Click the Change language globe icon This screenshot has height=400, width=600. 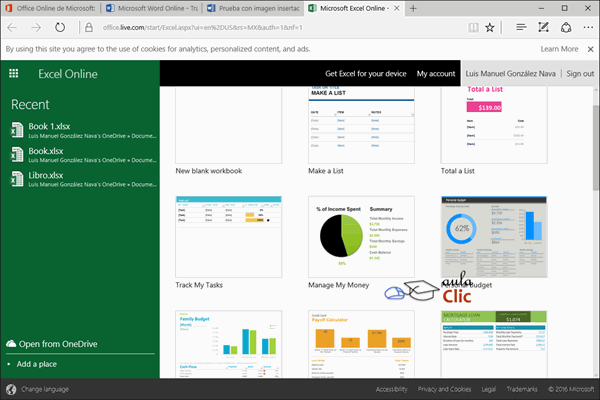point(10,389)
